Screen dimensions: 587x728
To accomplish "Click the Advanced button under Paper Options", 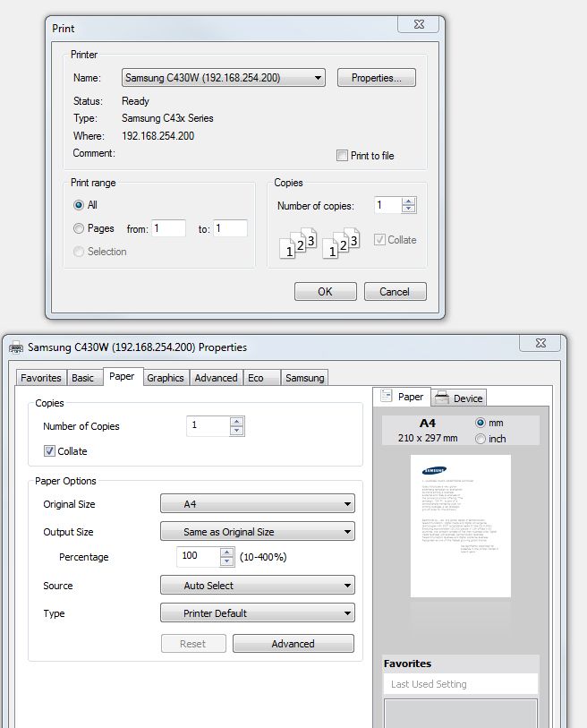I will coord(293,644).
